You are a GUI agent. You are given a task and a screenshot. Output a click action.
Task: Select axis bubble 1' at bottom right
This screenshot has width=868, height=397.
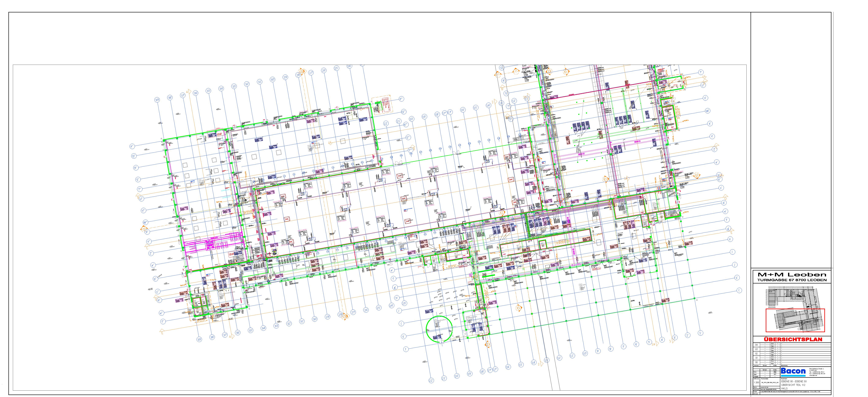pos(700,333)
